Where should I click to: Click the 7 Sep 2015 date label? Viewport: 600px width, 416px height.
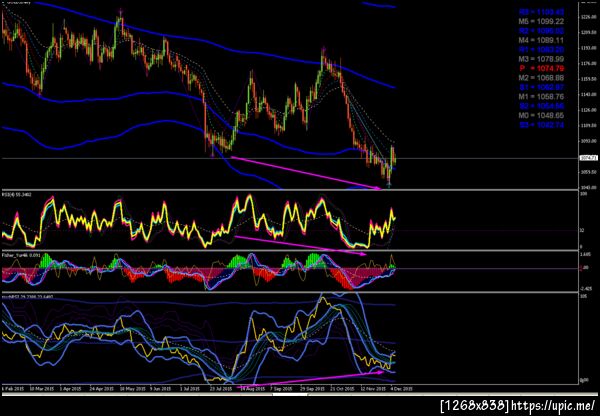(x=281, y=388)
